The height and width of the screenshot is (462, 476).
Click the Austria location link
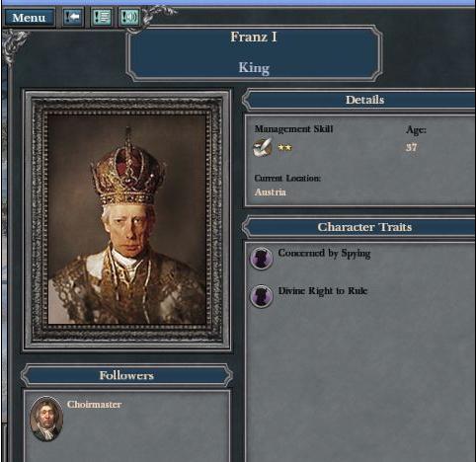[x=271, y=192]
